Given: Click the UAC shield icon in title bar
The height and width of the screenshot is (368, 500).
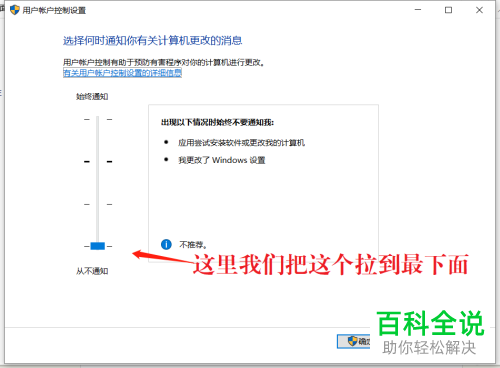Looking at the screenshot, I should click(x=15, y=10).
